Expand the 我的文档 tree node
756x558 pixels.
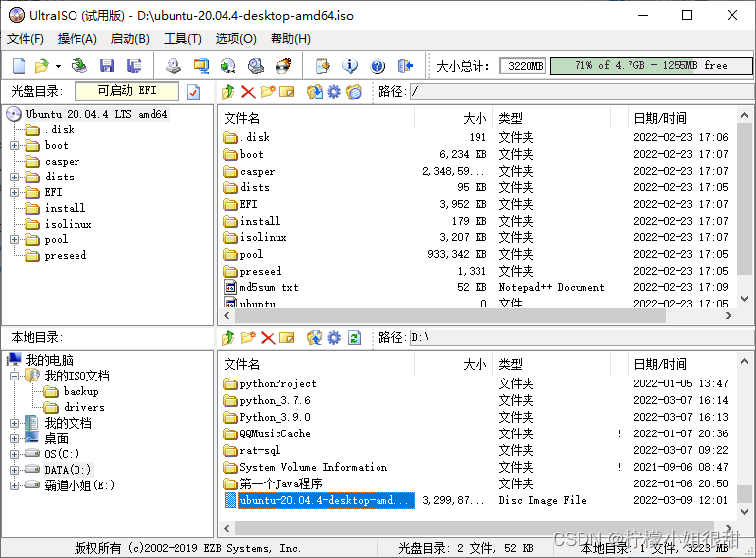click(15, 424)
